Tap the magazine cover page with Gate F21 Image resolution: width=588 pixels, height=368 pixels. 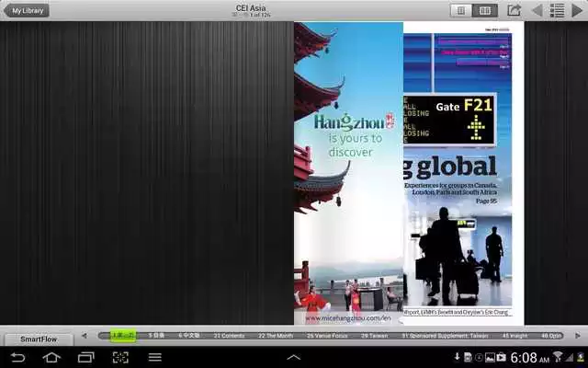coord(463,173)
